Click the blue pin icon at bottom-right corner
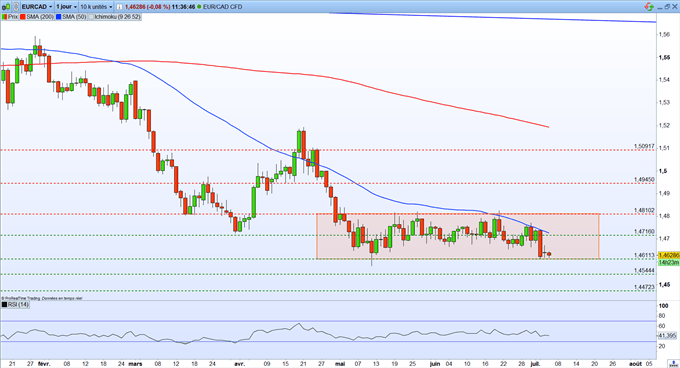Image resolution: width=680 pixels, height=368 pixels. (674, 364)
